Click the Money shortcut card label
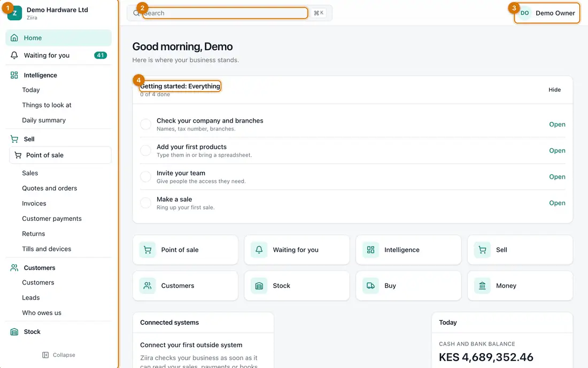The image size is (588, 368). pos(506,286)
